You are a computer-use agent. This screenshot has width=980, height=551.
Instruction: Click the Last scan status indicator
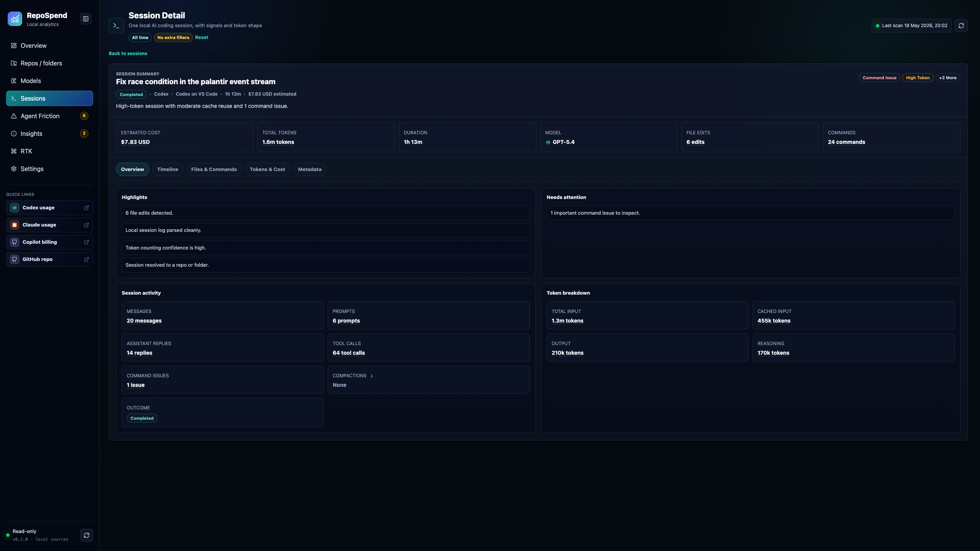tap(911, 26)
